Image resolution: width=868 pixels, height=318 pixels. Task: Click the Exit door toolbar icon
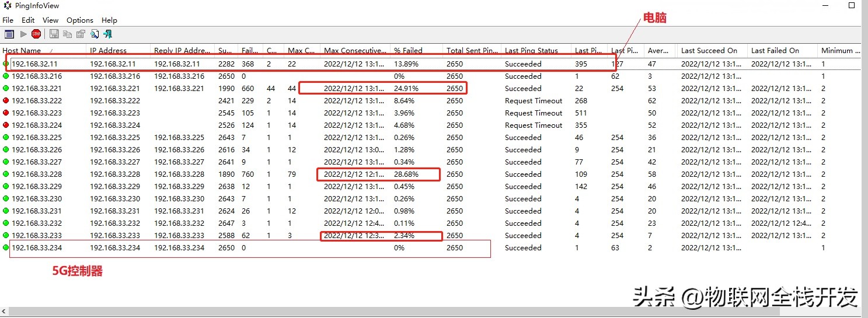tap(108, 34)
